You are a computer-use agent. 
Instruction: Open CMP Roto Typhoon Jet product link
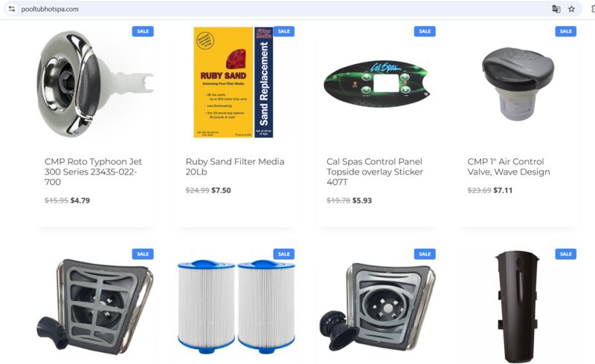[94, 172]
